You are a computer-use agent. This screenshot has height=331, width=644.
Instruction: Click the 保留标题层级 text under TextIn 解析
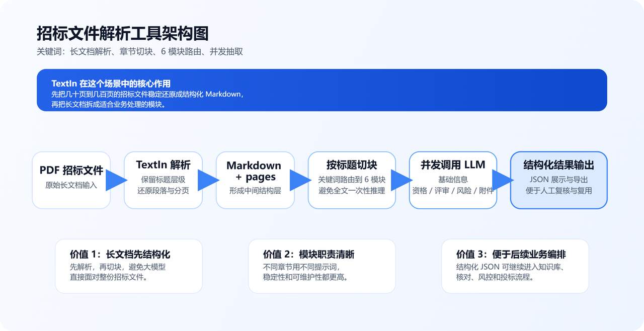pyautogui.click(x=163, y=180)
